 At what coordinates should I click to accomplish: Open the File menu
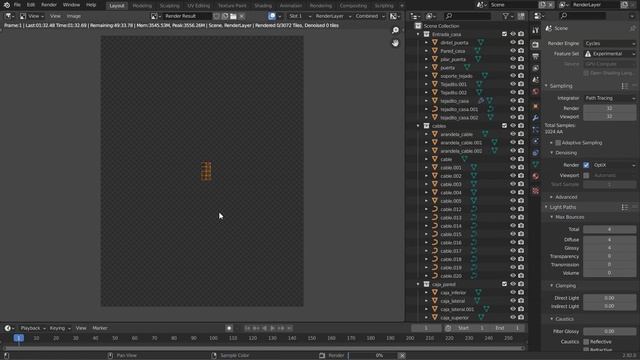click(17, 5)
